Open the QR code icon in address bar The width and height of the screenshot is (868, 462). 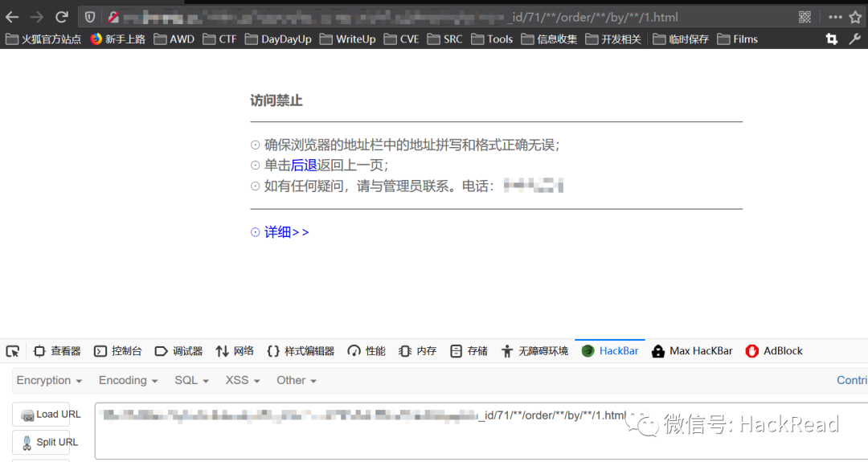(x=805, y=17)
